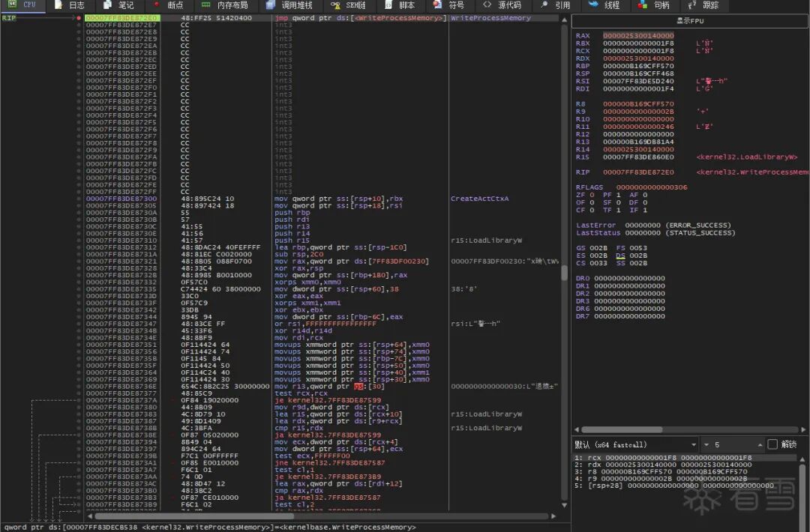Screen dimensions: 810x532
Task: Click the CreateActCtxA comment label
Action: (479, 199)
